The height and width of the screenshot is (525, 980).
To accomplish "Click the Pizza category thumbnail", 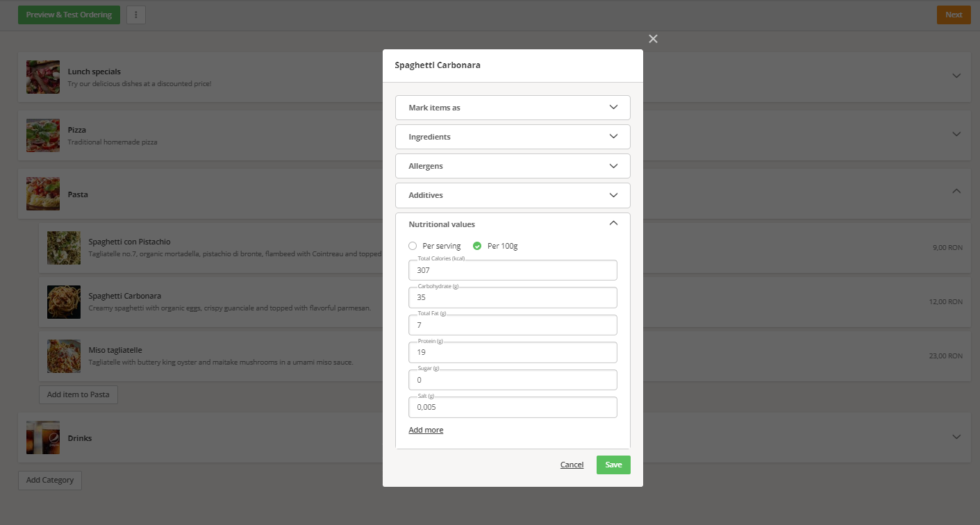I will point(42,135).
